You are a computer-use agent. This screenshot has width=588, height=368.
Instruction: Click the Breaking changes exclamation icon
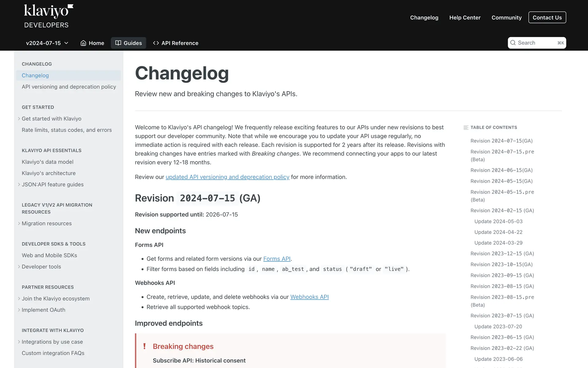(145, 346)
